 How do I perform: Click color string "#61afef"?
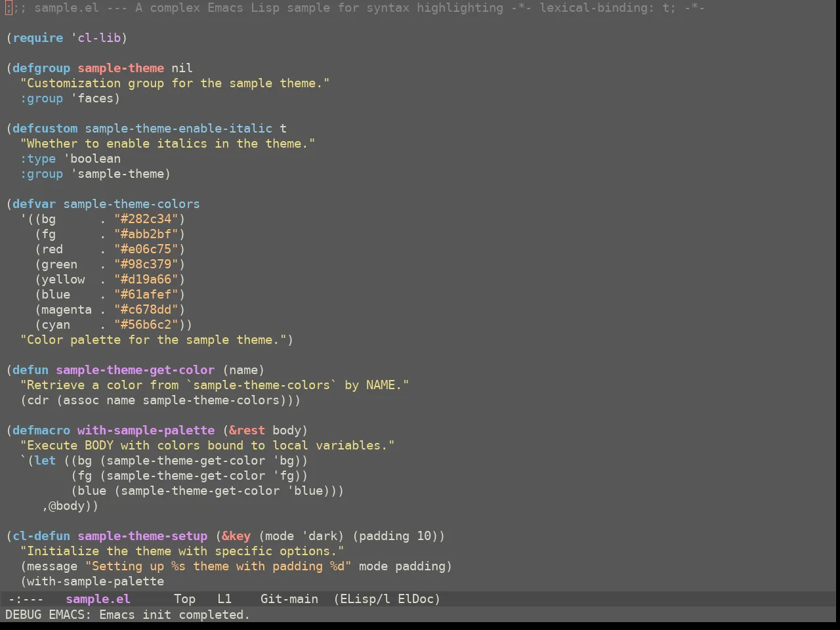point(146,294)
